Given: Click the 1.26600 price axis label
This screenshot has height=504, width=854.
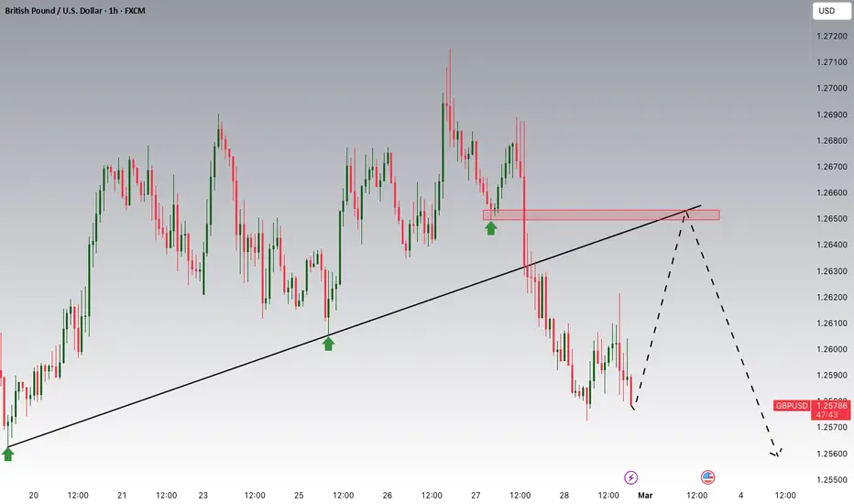Looking at the screenshot, I should point(831,192).
